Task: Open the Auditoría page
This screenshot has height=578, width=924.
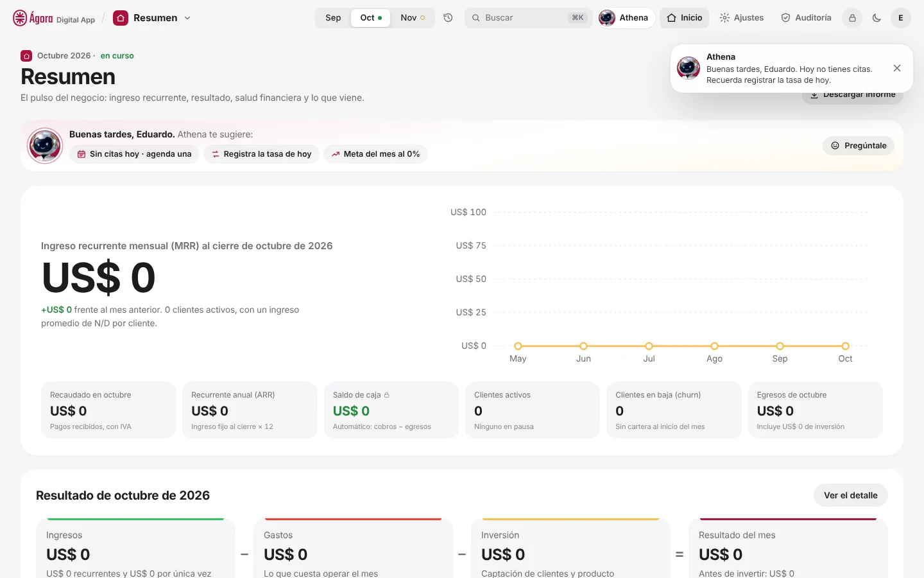Action: click(x=806, y=18)
